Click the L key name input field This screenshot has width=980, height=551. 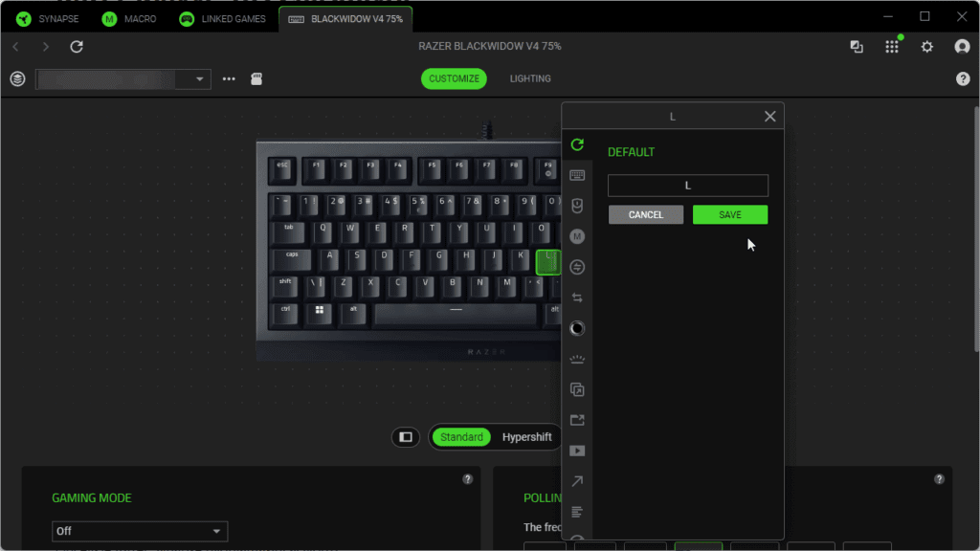coord(687,186)
